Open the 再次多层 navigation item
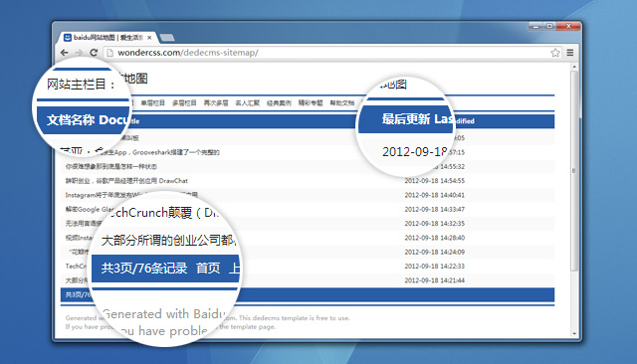 pos(216,103)
